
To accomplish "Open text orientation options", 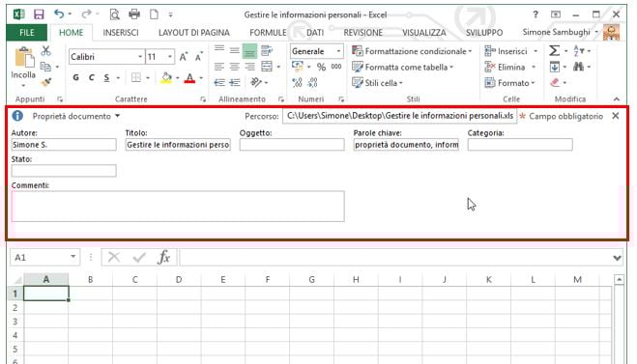I will pos(257,82).
